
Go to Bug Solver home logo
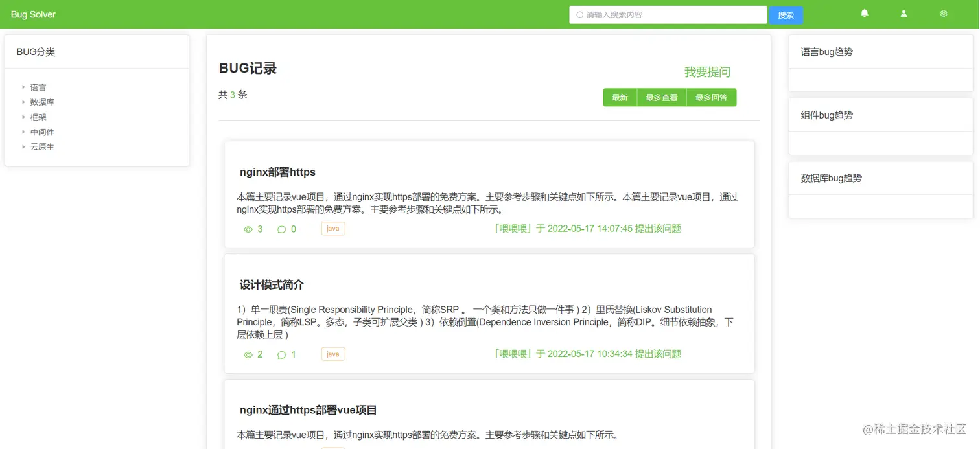(33, 14)
